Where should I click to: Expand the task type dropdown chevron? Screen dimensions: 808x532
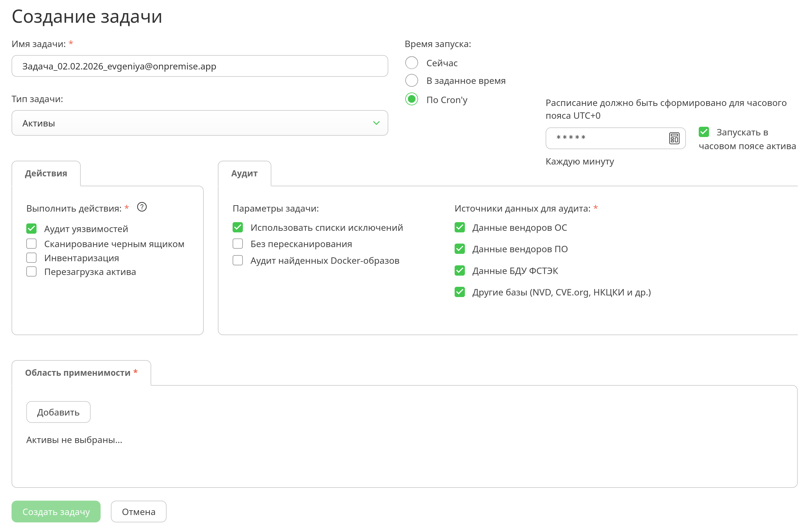(376, 123)
